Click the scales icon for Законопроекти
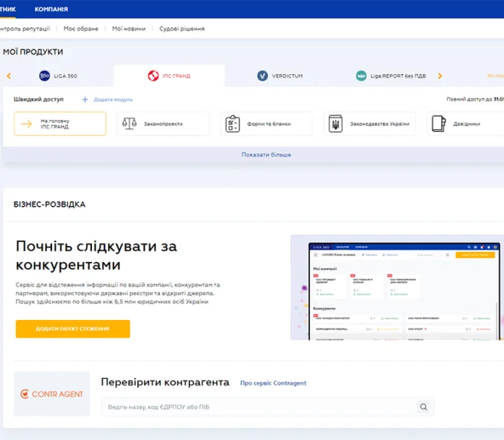 [x=129, y=124]
